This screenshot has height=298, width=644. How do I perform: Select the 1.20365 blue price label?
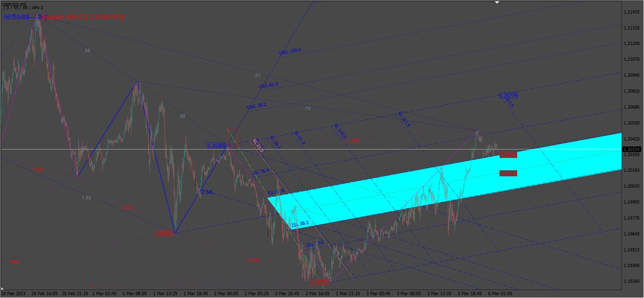(x=216, y=145)
